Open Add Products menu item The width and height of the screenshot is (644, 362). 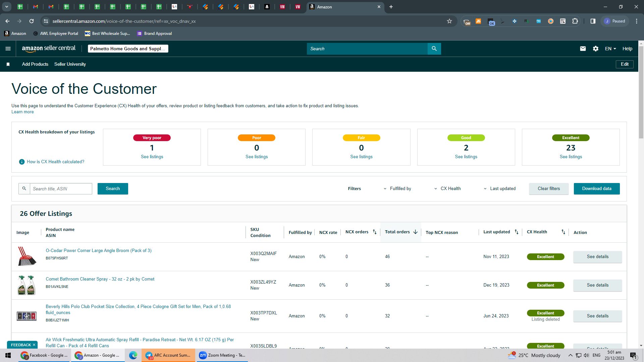(x=35, y=64)
